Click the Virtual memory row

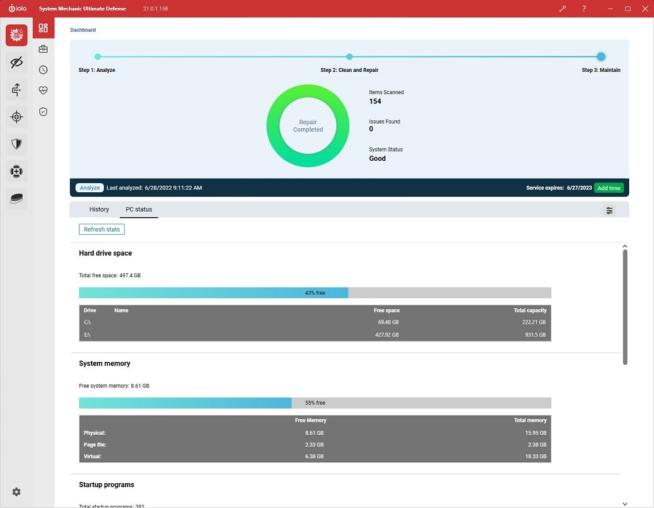click(315, 456)
